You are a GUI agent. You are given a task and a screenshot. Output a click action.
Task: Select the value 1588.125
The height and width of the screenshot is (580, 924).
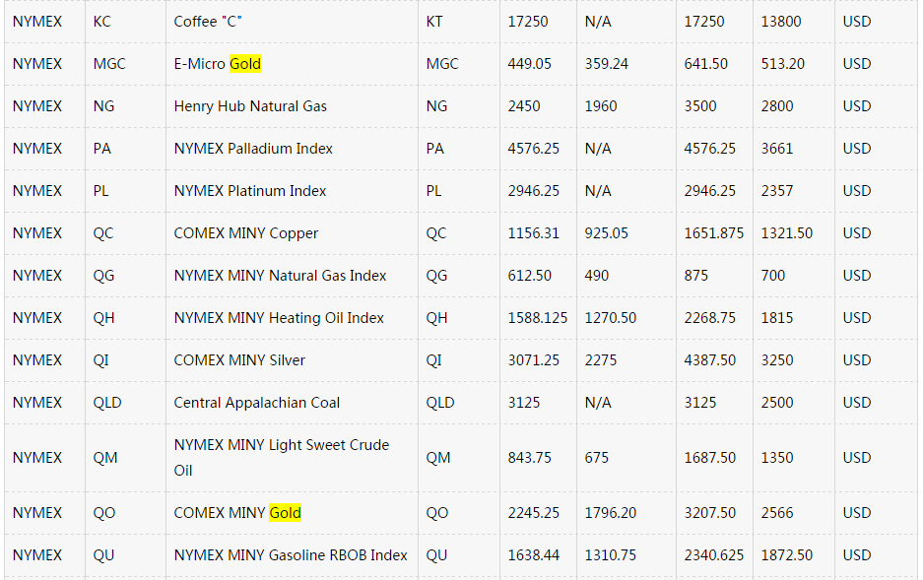tap(538, 319)
